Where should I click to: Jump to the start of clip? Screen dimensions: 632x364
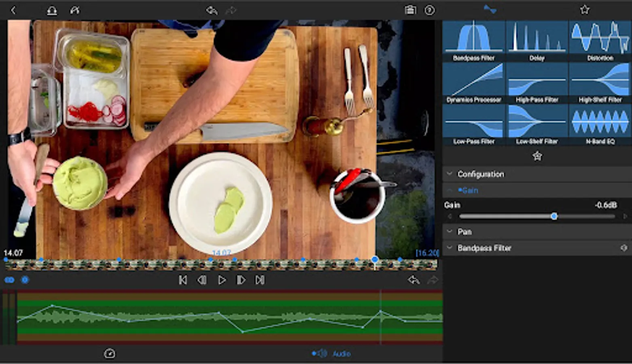[x=183, y=280]
